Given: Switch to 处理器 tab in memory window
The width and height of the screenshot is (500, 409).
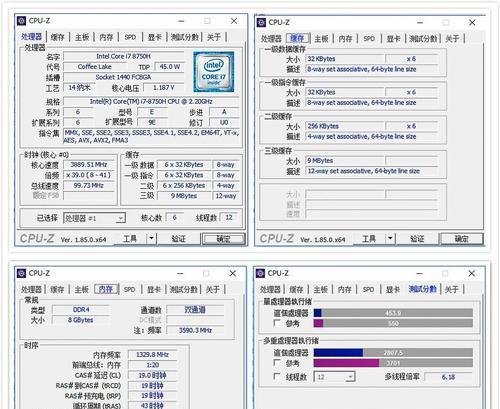Looking at the screenshot, I should [x=31, y=289].
